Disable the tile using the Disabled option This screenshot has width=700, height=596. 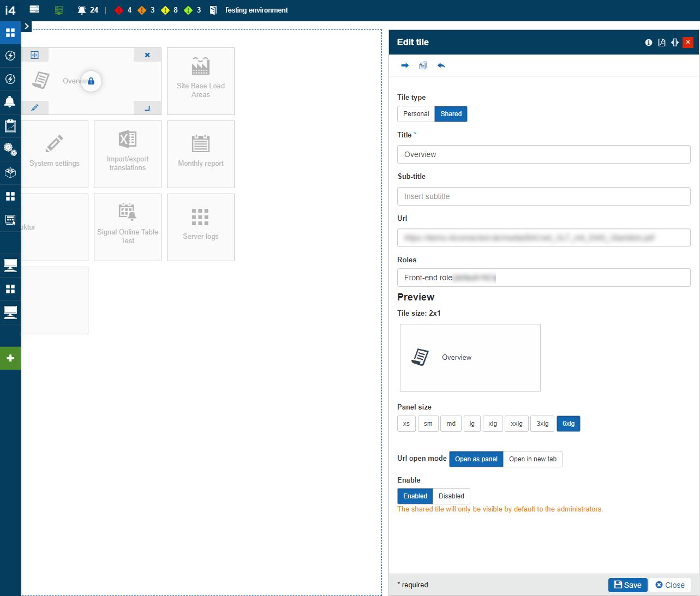(451, 496)
